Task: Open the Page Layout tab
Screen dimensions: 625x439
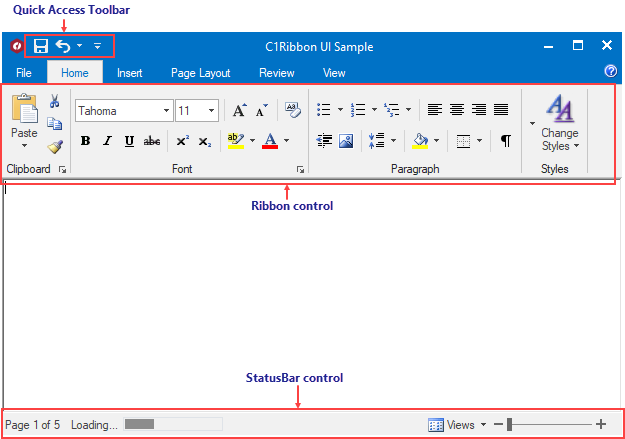Action: (200, 73)
